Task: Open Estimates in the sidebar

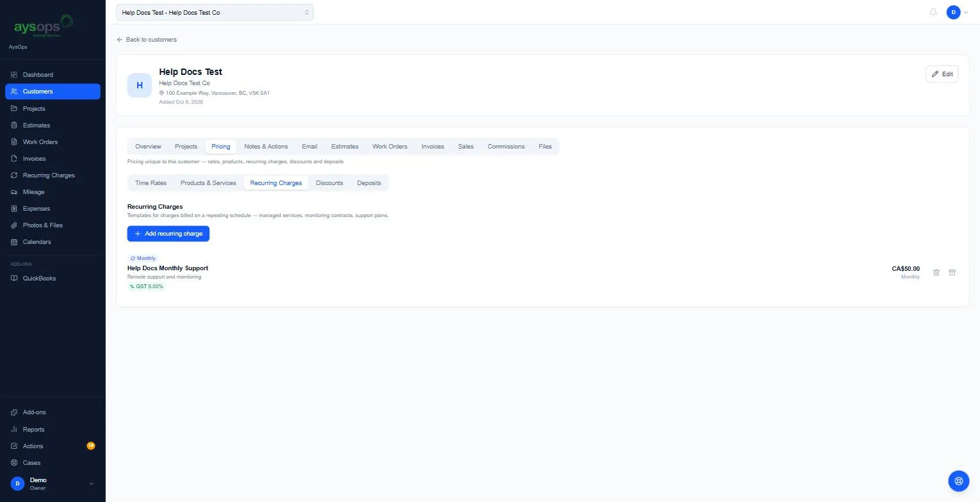Action: pyautogui.click(x=53, y=125)
